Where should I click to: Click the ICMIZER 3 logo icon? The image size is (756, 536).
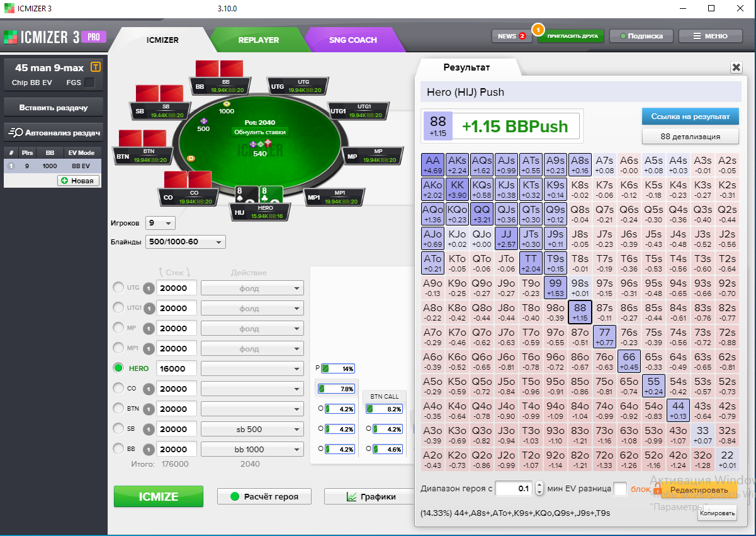9,37
